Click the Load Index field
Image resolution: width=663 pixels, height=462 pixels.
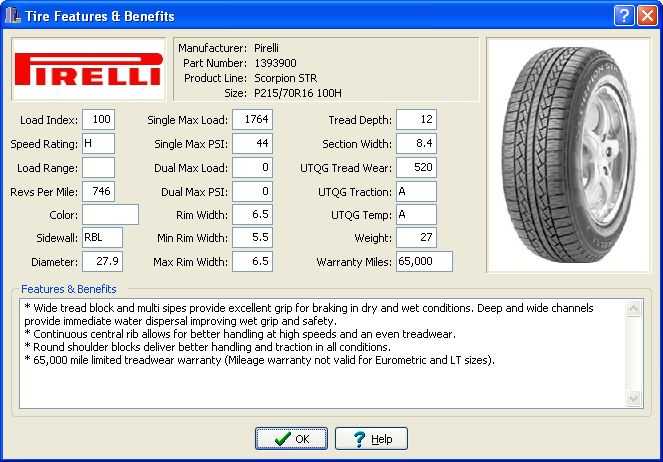click(98, 120)
